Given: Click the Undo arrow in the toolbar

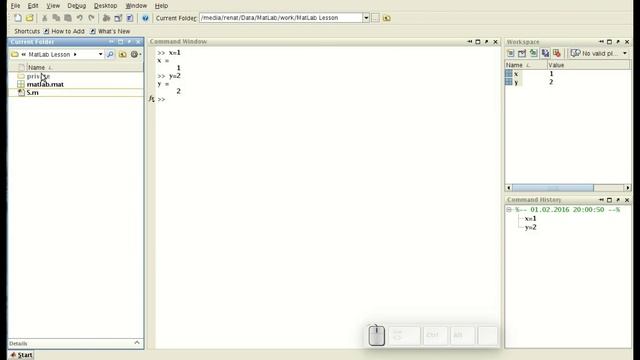Looking at the screenshot, I should 80,18.
